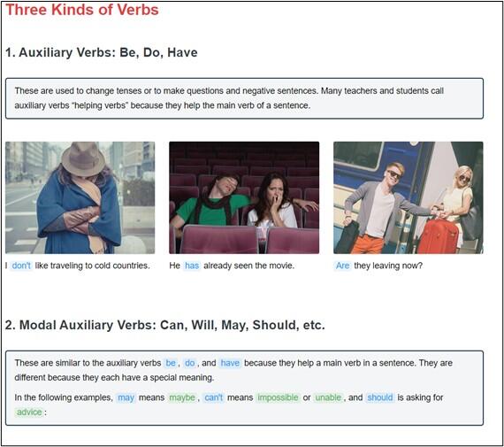Viewport: 504px width, 447px height.
Task: Click blue highlighted 'have' in modal box
Action: 230,363
